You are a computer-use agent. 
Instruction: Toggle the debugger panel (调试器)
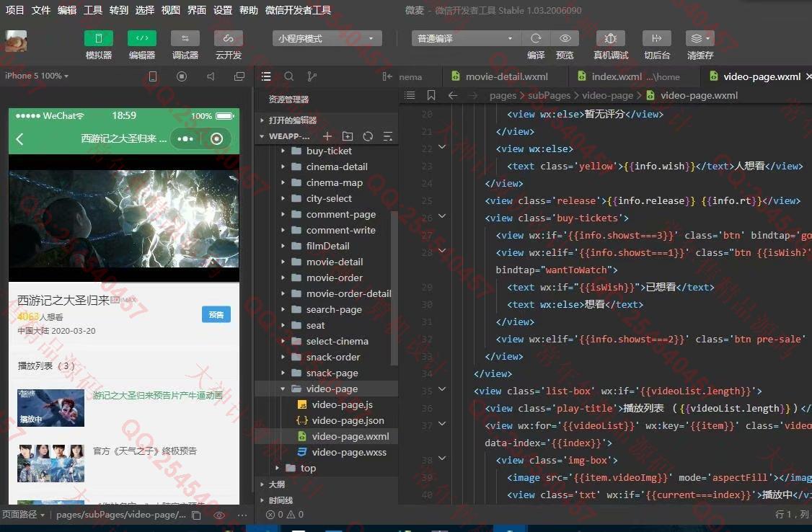[185, 39]
